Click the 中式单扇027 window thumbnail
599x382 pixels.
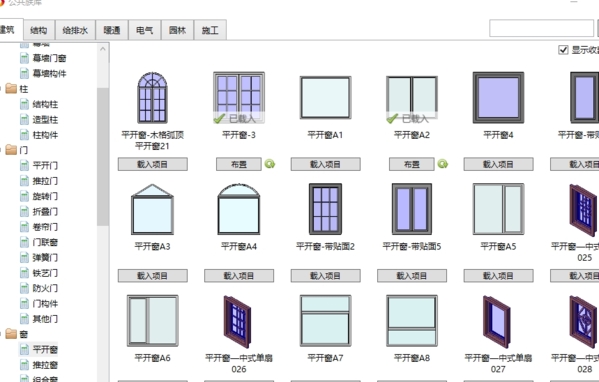(x=497, y=322)
